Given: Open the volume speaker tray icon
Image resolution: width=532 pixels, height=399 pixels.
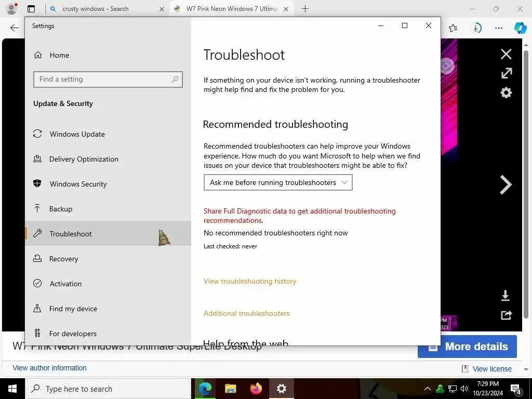Looking at the screenshot, I should coord(464,389).
